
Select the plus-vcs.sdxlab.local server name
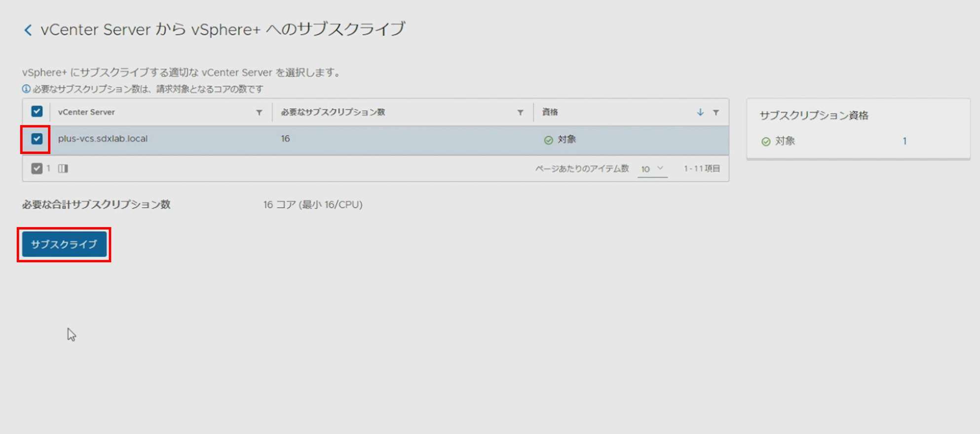coord(103,139)
